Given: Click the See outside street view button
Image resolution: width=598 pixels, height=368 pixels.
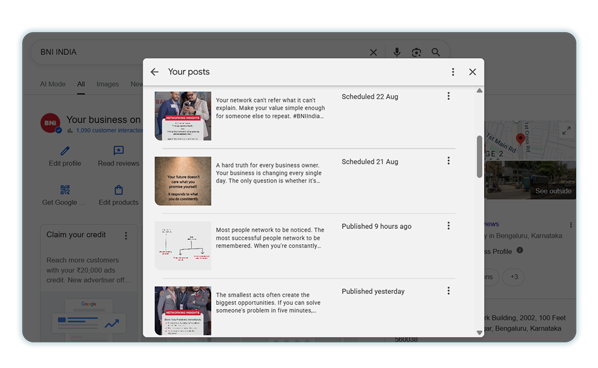Looking at the screenshot, I should pyautogui.click(x=553, y=191).
